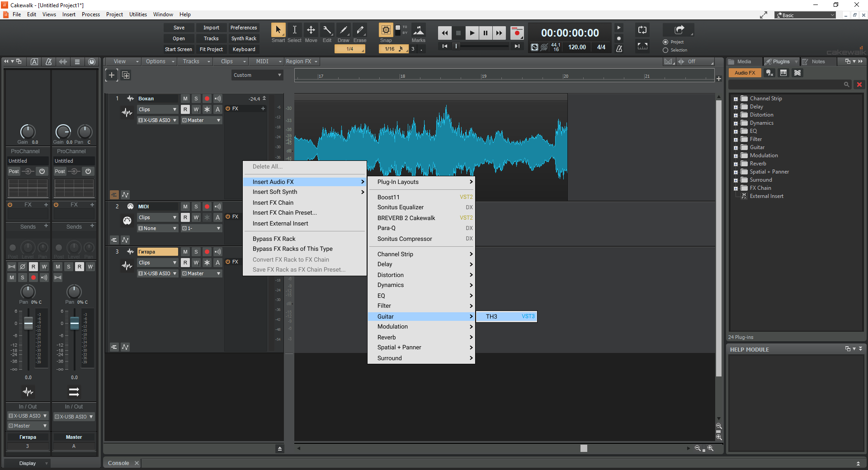Click the Play button in transport
868x470 pixels.
coord(472,33)
